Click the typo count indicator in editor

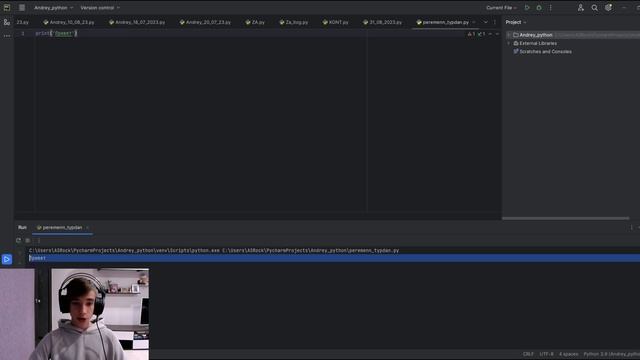[481, 34]
